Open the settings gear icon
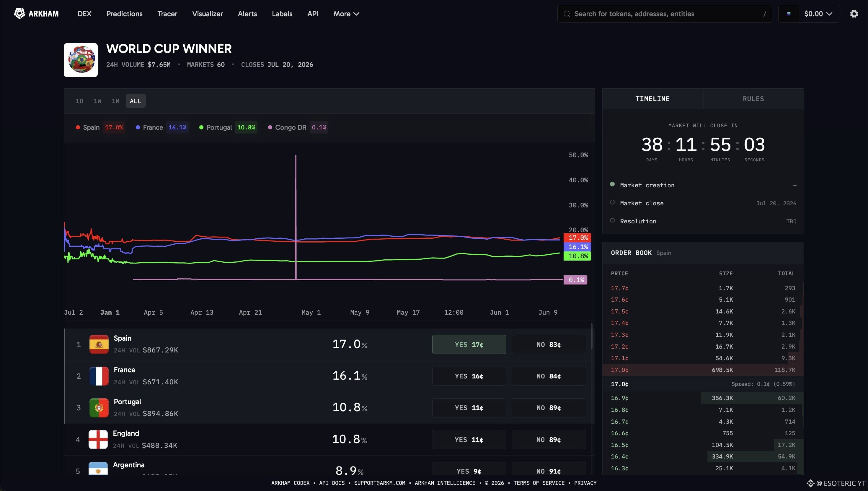This screenshot has height=491, width=868. tap(854, 14)
